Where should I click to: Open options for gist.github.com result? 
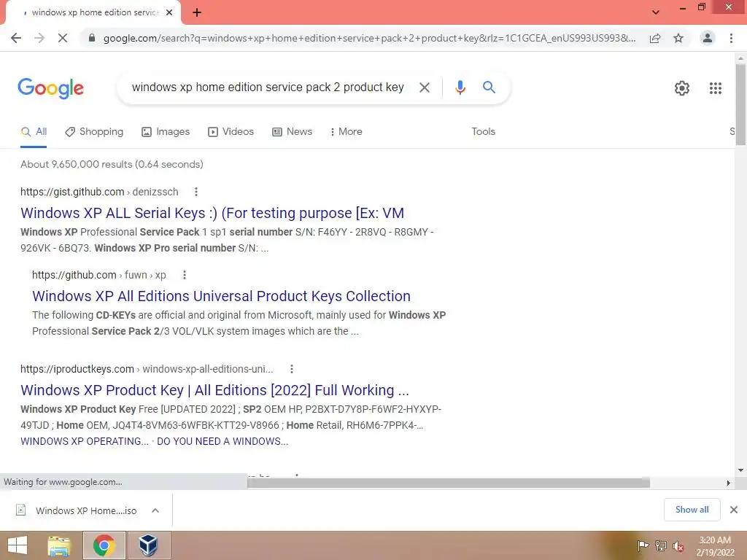(196, 192)
